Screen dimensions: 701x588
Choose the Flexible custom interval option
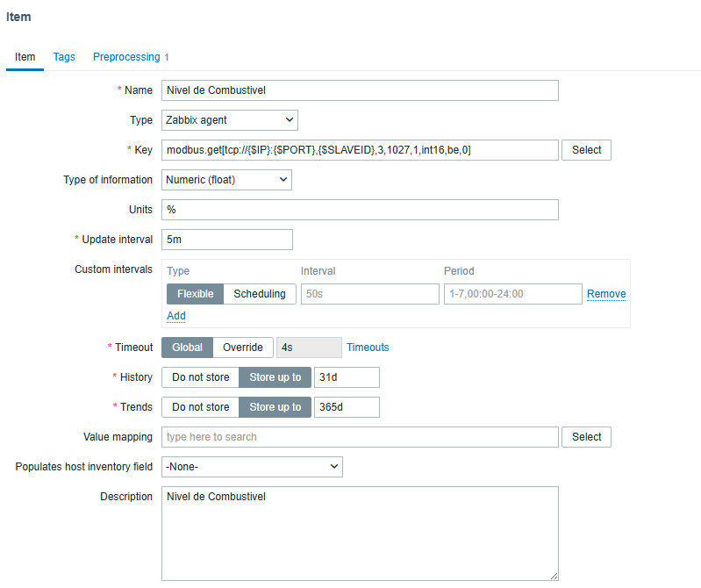tap(195, 294)
